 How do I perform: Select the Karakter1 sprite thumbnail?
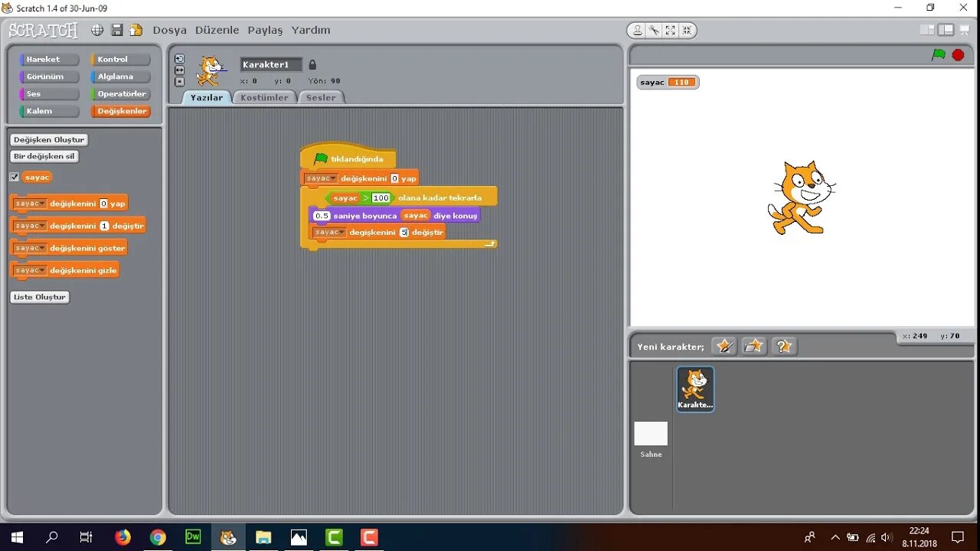point(695,389)
